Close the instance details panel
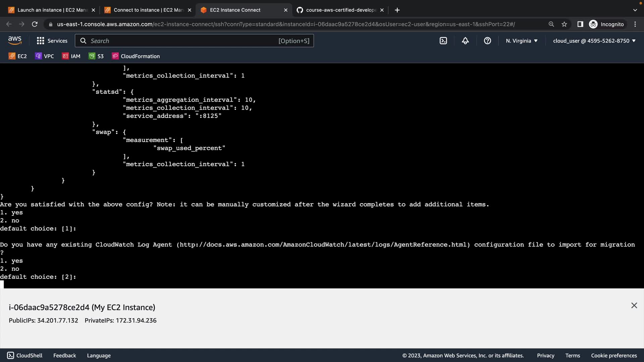 (x=634, y=305)
